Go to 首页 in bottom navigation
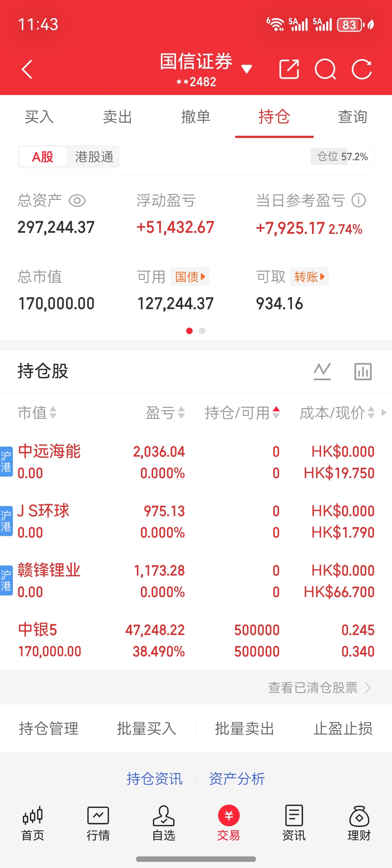Screen dimensions: 392x868 coord(33,823)
